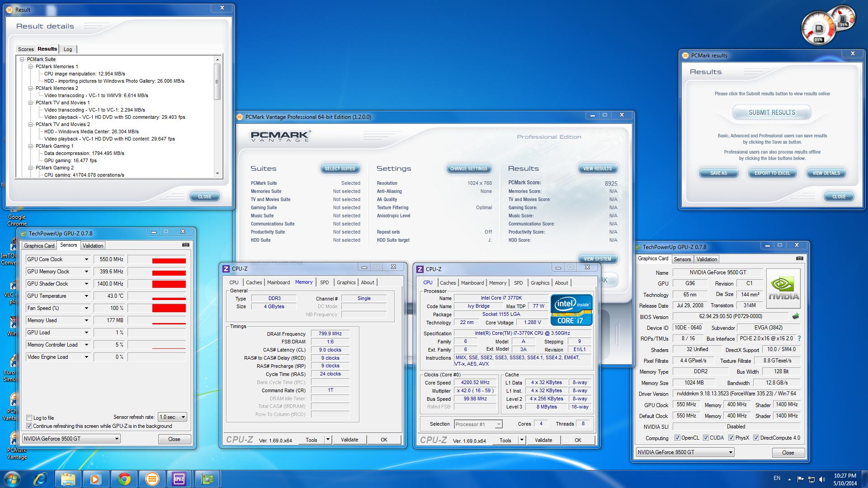Enable the Log to file checkbox
This screenshot has width=868, height=488.
pyautogui.click(x=29, y=418)
